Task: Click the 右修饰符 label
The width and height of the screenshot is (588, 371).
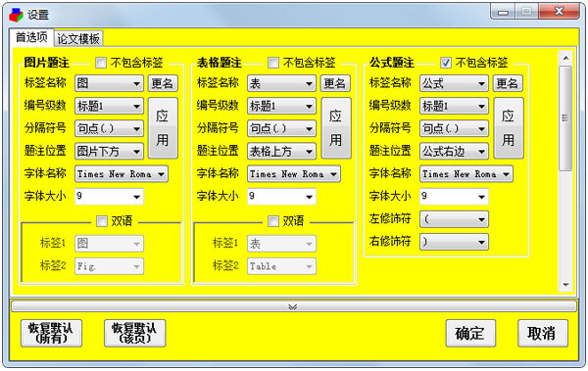Action: tap(390, 241)
